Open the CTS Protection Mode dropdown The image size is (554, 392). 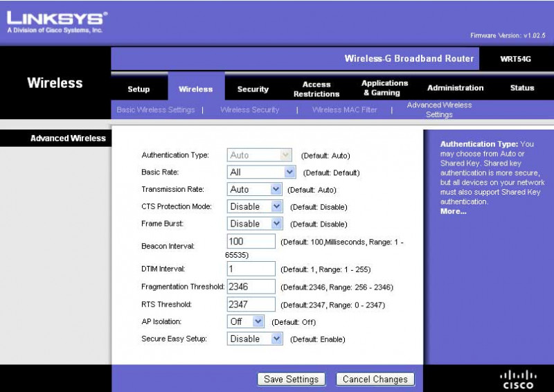point(255,206)
